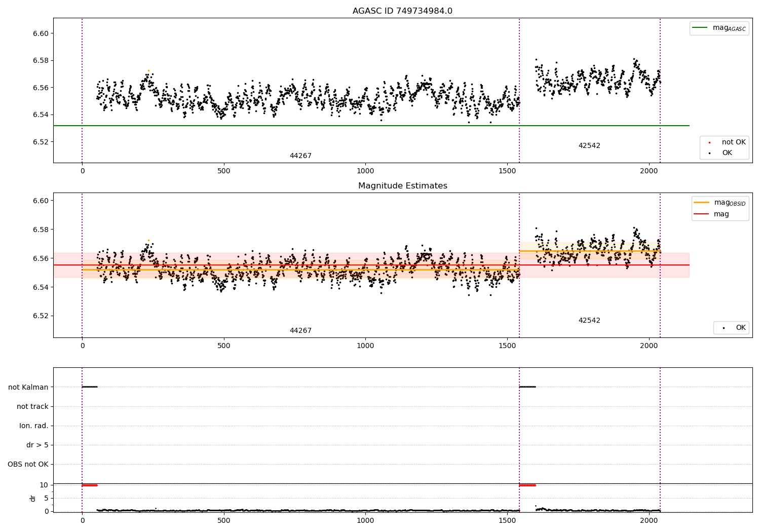Click the 'Magnitude Estimates' subplot title
Viewport: 760px width, 532px height.
[x=402, y=186]
